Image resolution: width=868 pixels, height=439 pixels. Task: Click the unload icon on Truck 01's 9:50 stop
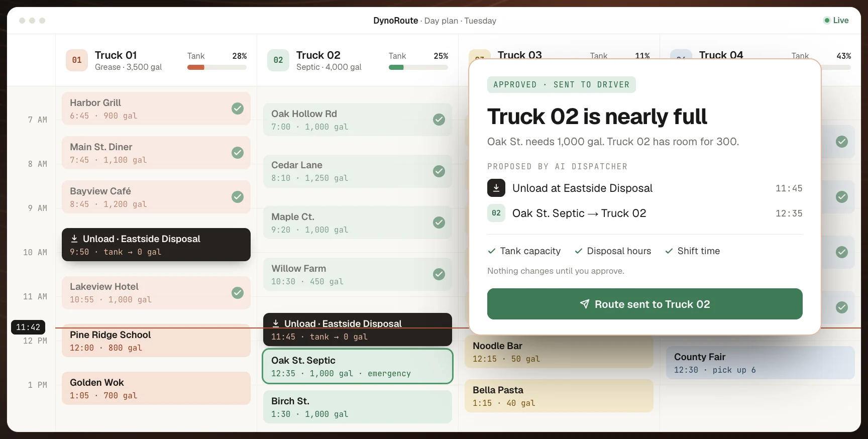74,239
